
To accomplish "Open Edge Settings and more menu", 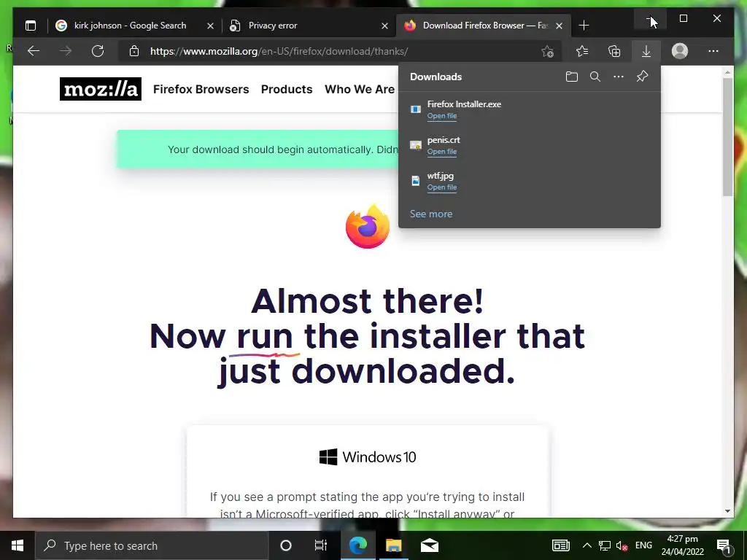I will coord(713,51).
